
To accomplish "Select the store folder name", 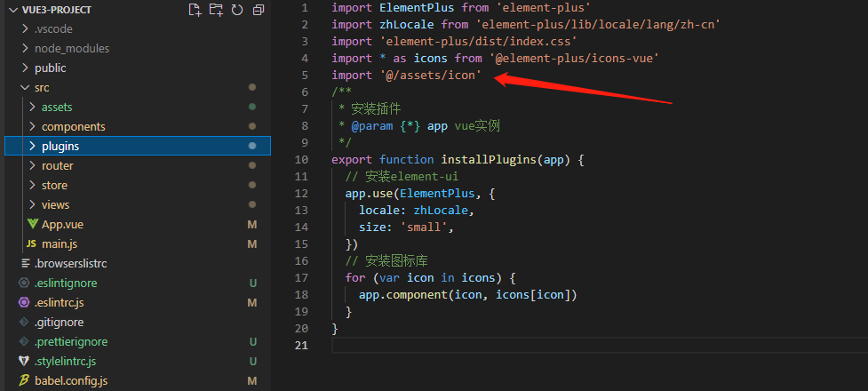I will [x=55, y=185].
